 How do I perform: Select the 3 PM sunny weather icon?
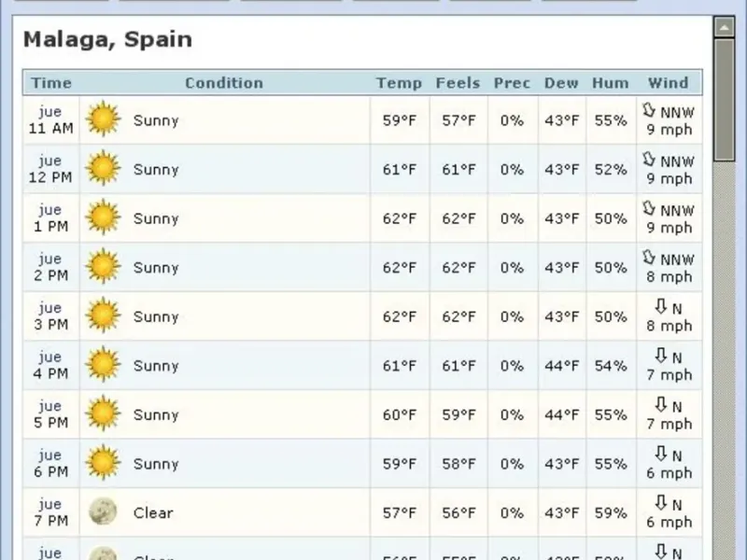[103, 316]
